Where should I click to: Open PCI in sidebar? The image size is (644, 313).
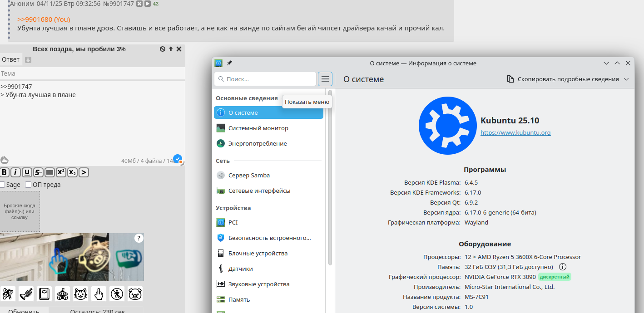point(268,222)
